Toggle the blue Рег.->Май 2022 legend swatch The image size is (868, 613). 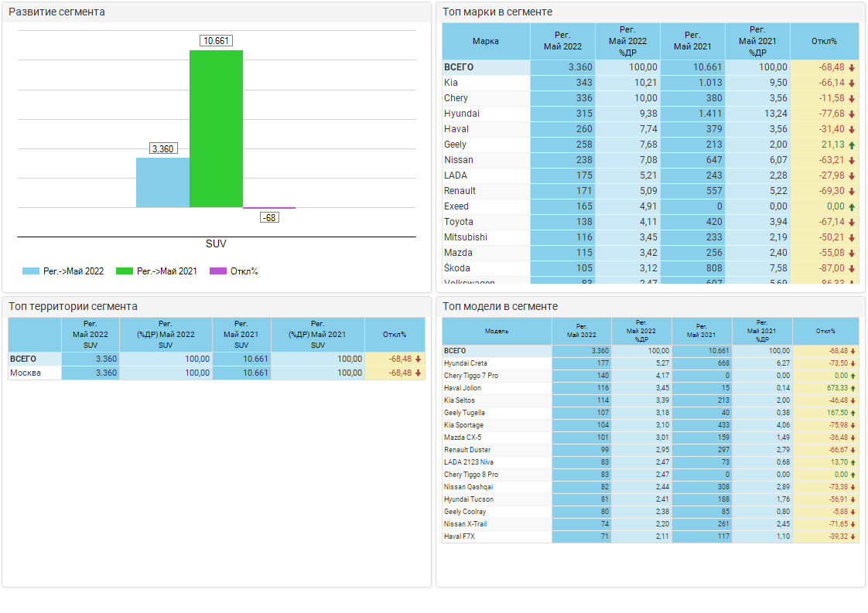[31, 271]
